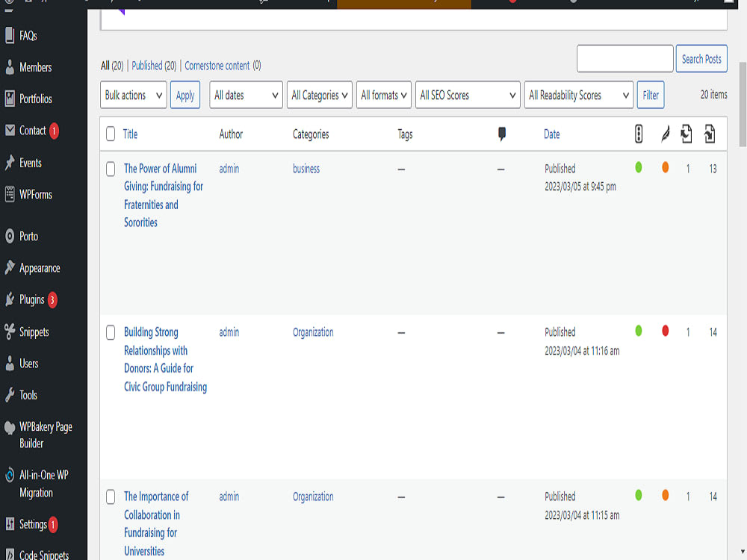
Task: Open Building Strong Relationships with Donors post
Action: pos(165,359)
